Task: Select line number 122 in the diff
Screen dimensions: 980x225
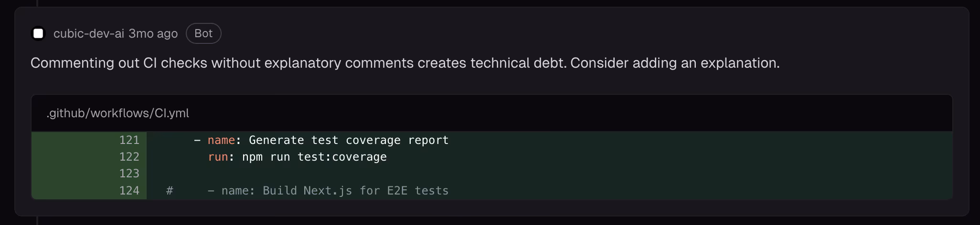Action: click(x=129, y=157)
